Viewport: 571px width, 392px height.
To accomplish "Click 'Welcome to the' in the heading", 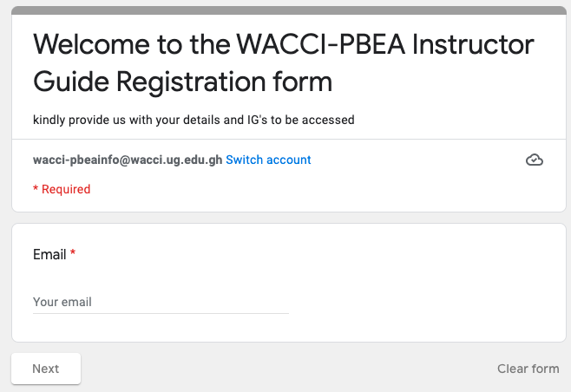I will tap(131, 44).
